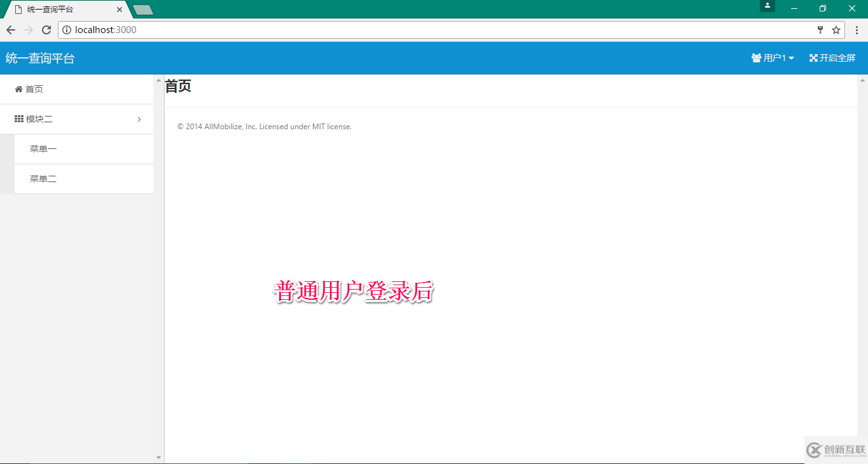Collapse the 模块二 submenu using its chevron
The image size is (868, 464).
coord(139,119)
